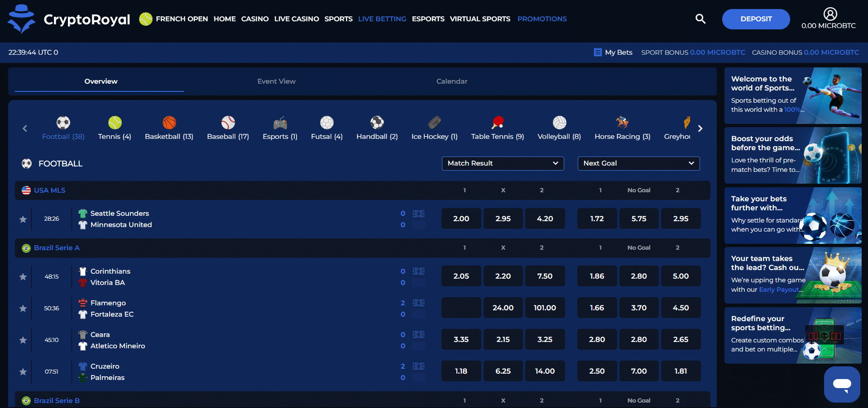Select the Handball sport icon

pyautogui.click(x=377, y=123)
